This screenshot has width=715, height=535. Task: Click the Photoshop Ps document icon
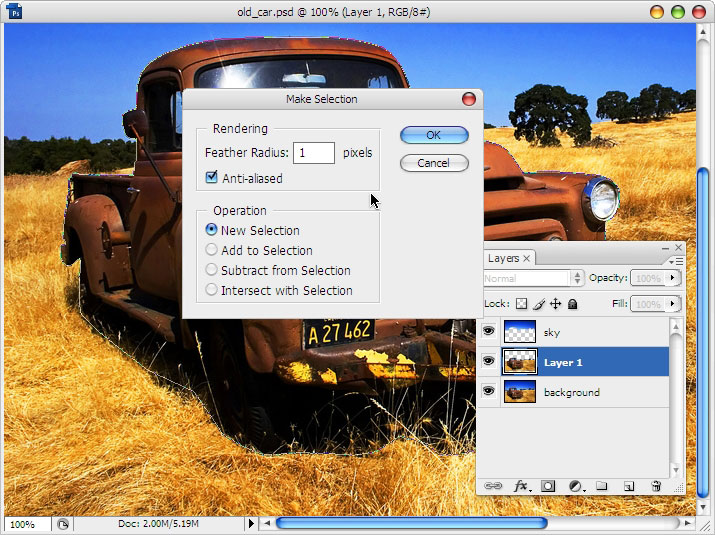(x=14, y=11)
